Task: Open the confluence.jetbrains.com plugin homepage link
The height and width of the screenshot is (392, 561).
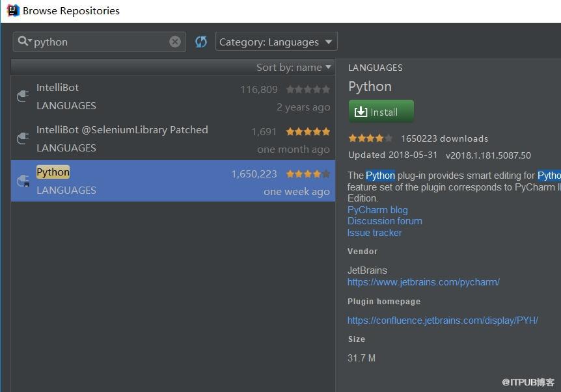Action: pyautogui.click(x=443, y=320)
